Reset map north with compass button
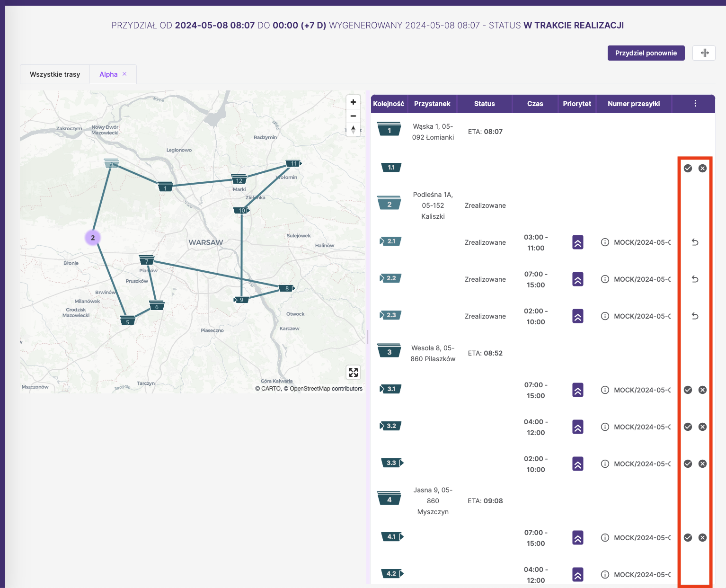 pos(353,130)
